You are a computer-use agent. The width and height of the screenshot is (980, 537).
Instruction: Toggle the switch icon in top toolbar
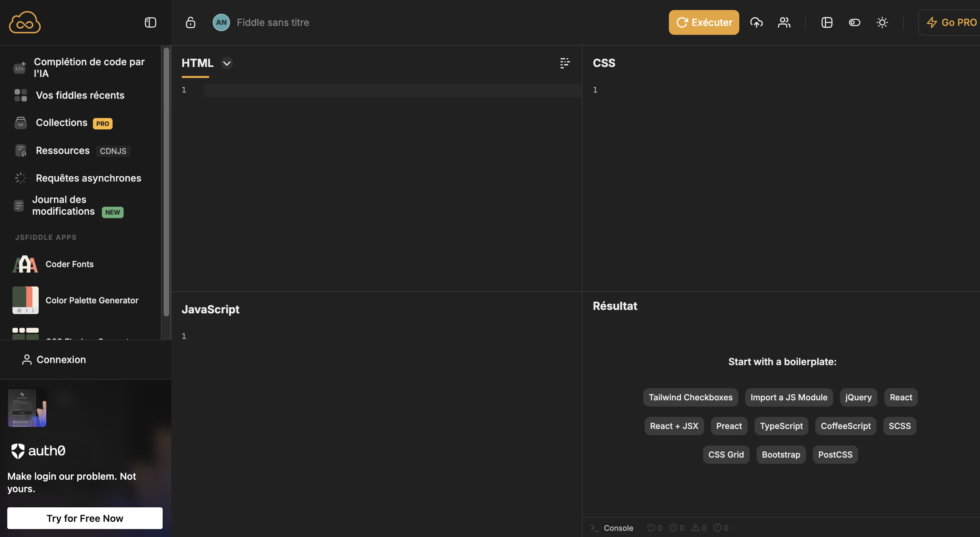coord(854,22)
